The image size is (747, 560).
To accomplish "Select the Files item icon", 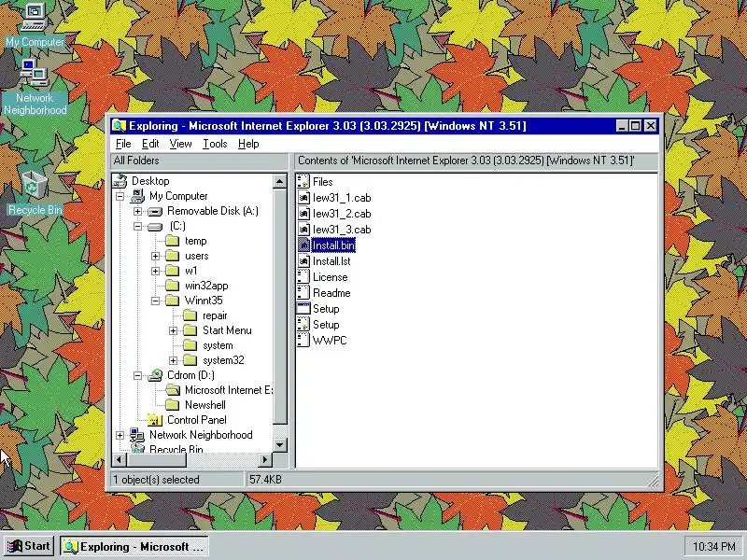I will coord(303,181).
